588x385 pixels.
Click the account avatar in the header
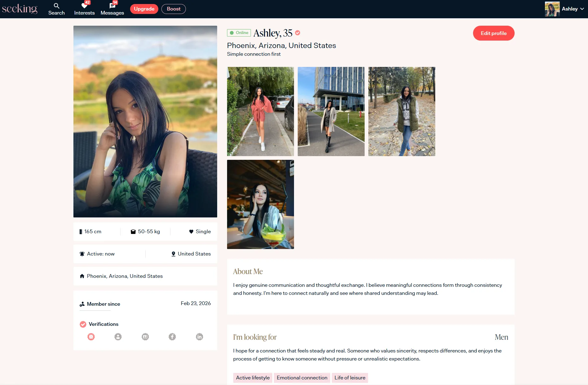pos(552,9)
